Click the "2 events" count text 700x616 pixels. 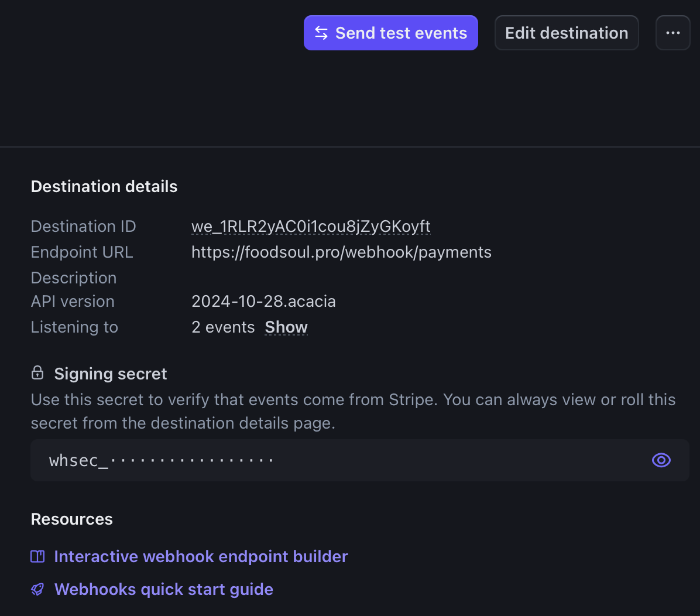coord(223,327)
